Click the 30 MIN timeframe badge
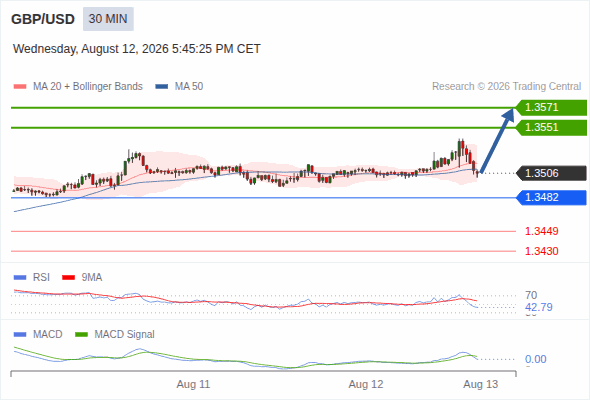 click(x=108, y=19)
